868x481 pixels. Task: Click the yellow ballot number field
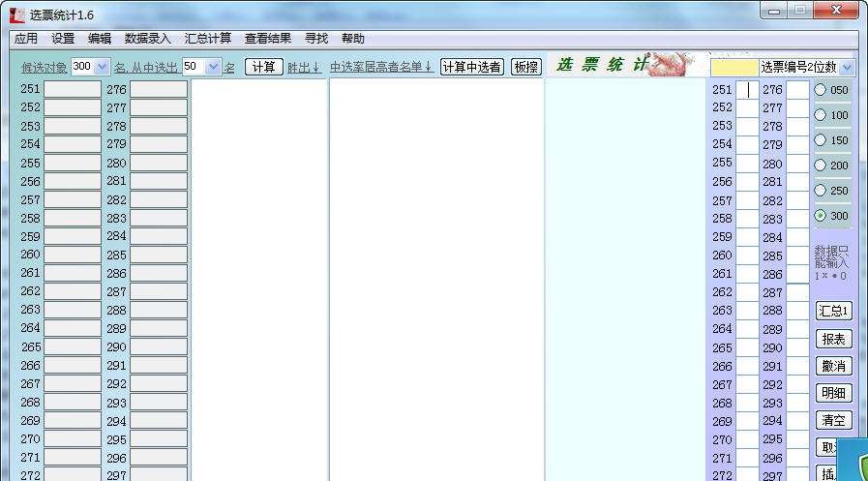(x=734, y=68)
